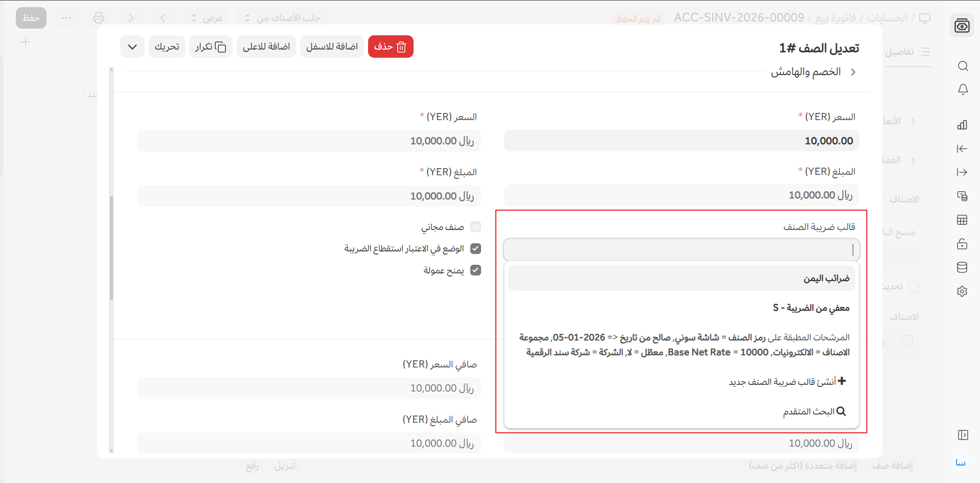
Task: Click the database stack icon in sidebar
Action: point(962,267)
